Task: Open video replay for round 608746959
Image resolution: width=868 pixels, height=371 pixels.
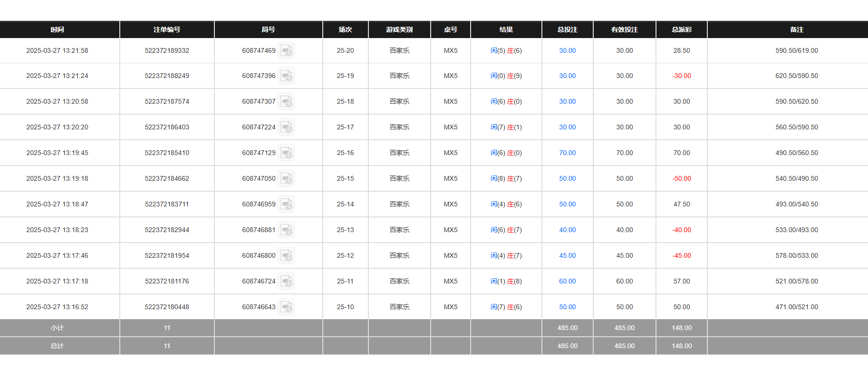Action: 286,205
